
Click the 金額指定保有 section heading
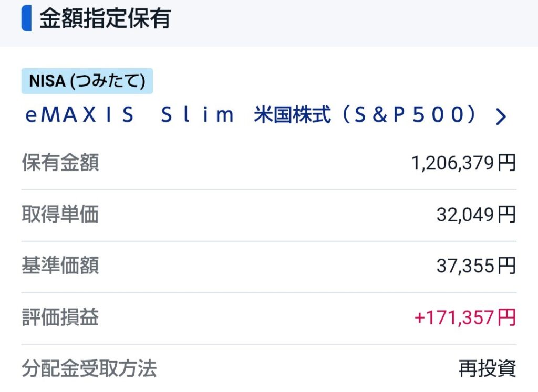(105, 19)
